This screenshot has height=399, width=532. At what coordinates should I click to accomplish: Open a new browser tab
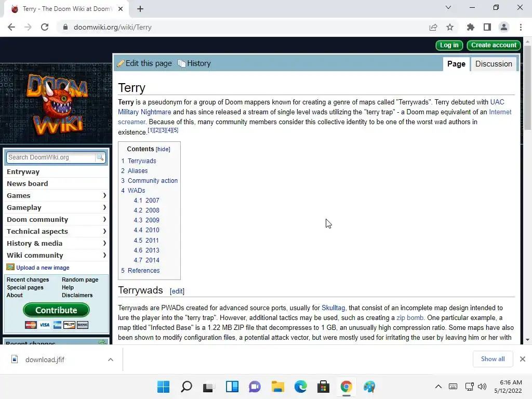[x=140, y=9]
